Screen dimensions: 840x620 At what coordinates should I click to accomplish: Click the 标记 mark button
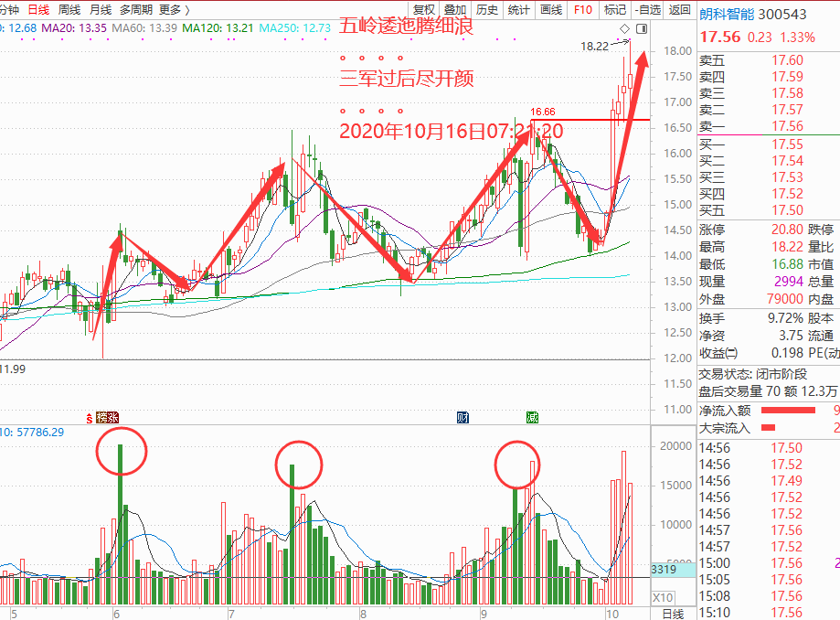(x=615, y=10)
